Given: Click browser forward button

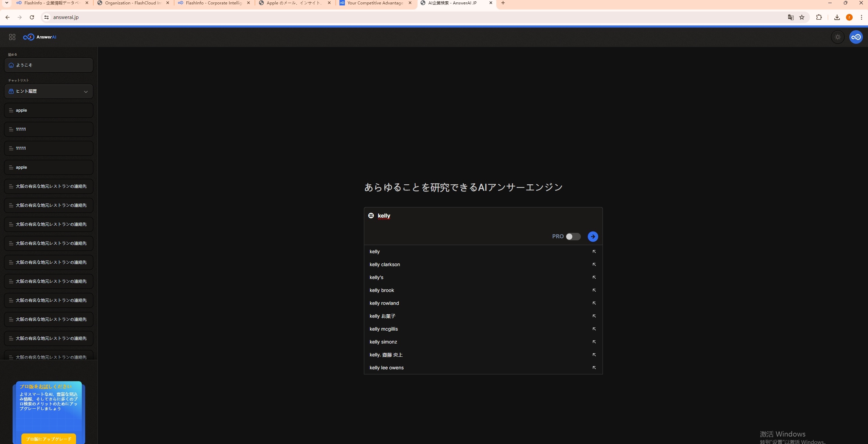Looking at the screenshot, I should tap(20, 17).
